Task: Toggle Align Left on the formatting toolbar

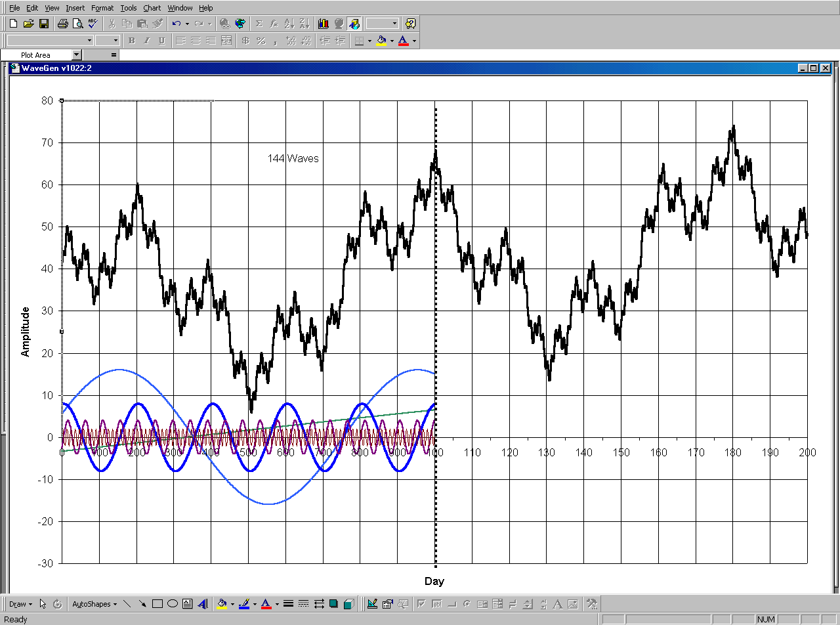Action: [x=181, y=41]
